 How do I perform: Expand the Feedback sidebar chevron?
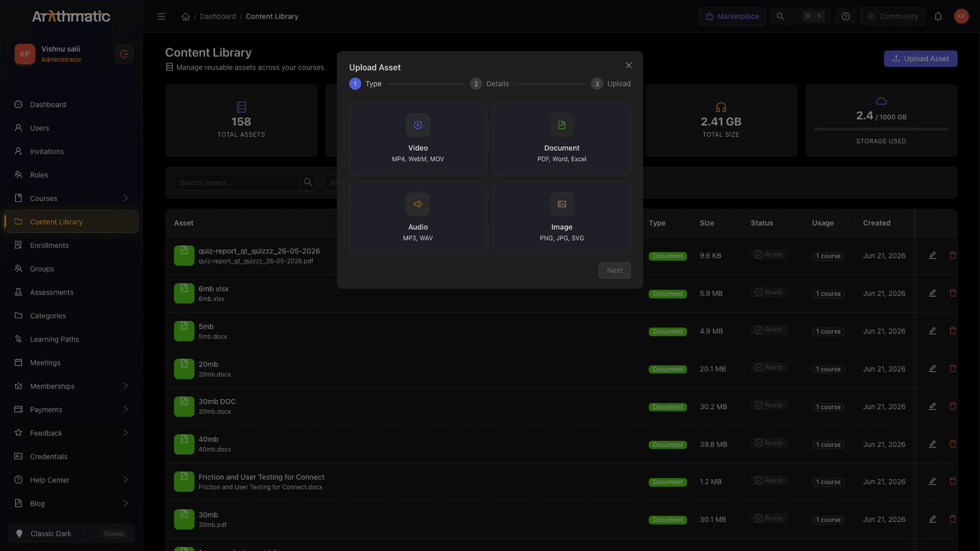(126, 433)
